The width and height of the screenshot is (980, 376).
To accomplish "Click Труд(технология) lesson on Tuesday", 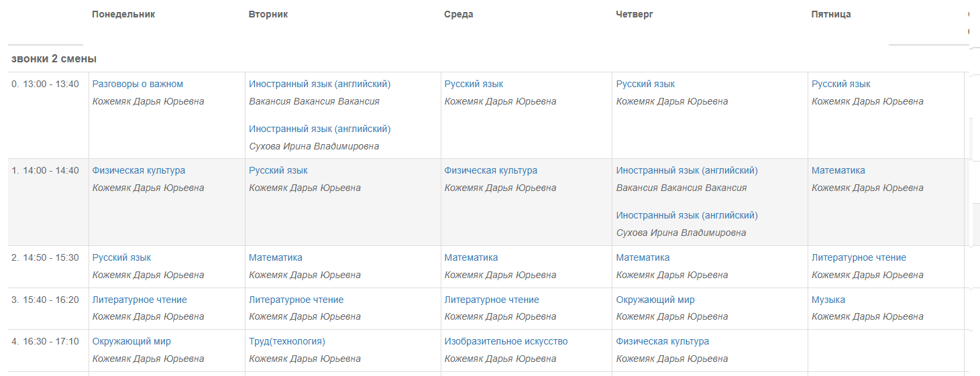I will 287,341.
